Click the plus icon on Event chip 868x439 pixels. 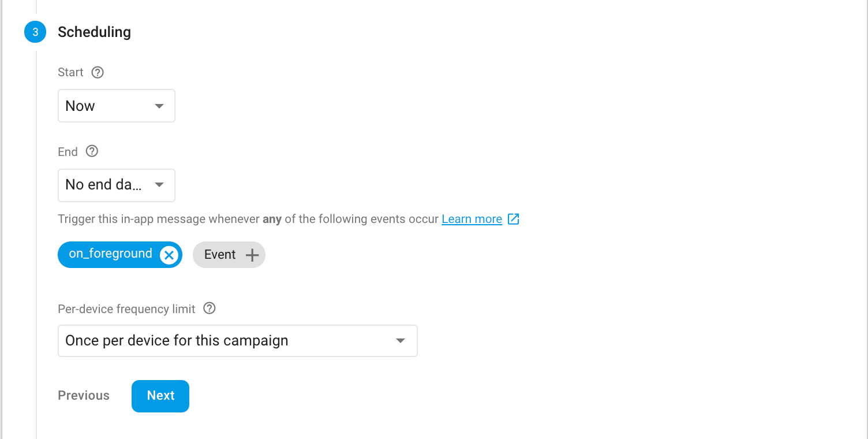252,255
